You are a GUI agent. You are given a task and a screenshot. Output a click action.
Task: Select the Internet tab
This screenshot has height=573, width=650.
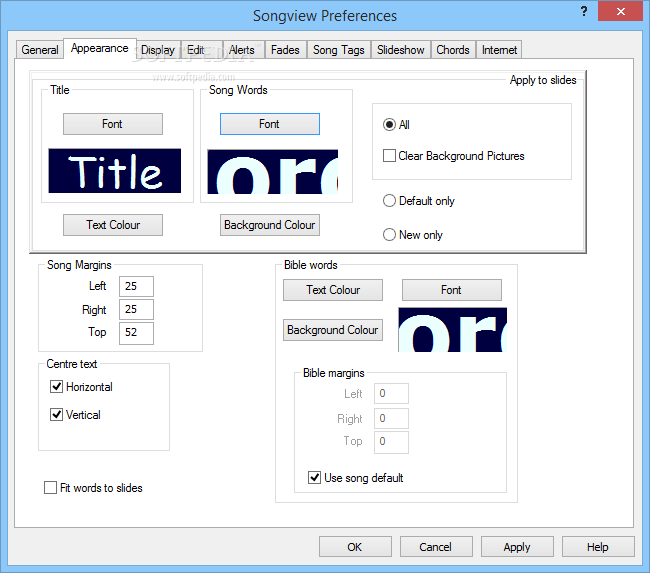[499, 50]
